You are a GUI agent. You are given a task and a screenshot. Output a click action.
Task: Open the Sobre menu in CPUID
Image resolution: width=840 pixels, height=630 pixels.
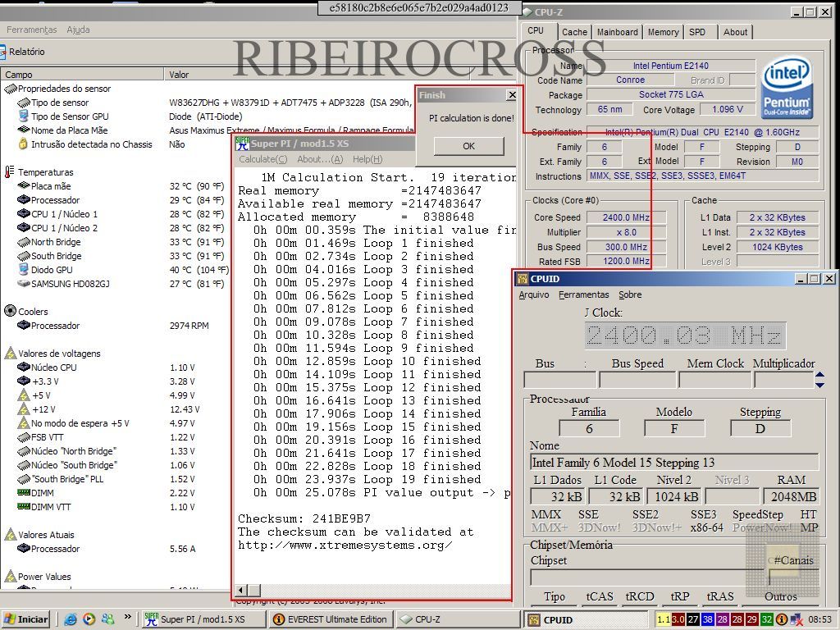(630, 294)
